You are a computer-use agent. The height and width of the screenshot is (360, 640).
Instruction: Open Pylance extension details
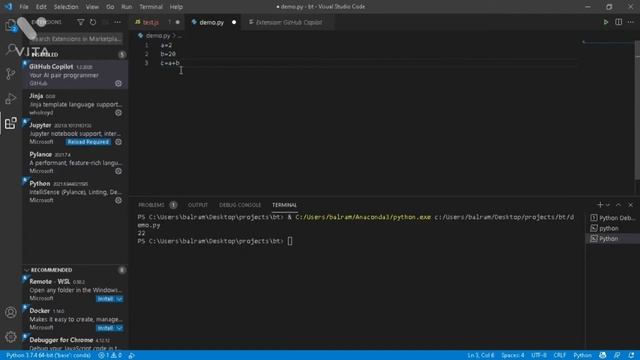pos(75,162)
